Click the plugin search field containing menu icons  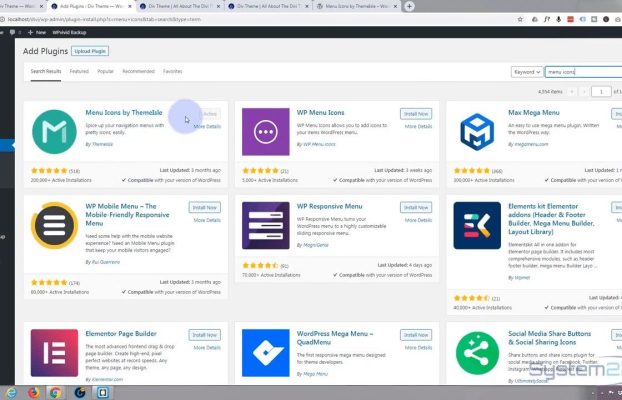pyautogui.click(x=583, y=72)
